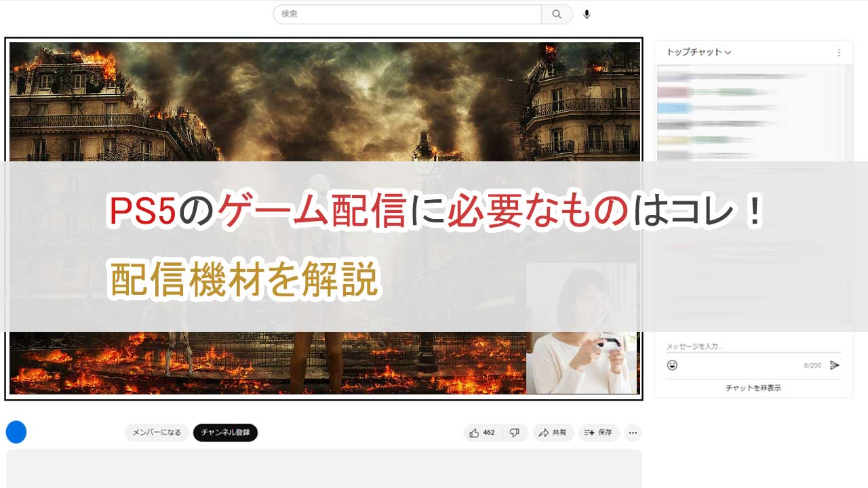Like the video showing 462 likes
The image size is (868, 488).
coord(482,432)
